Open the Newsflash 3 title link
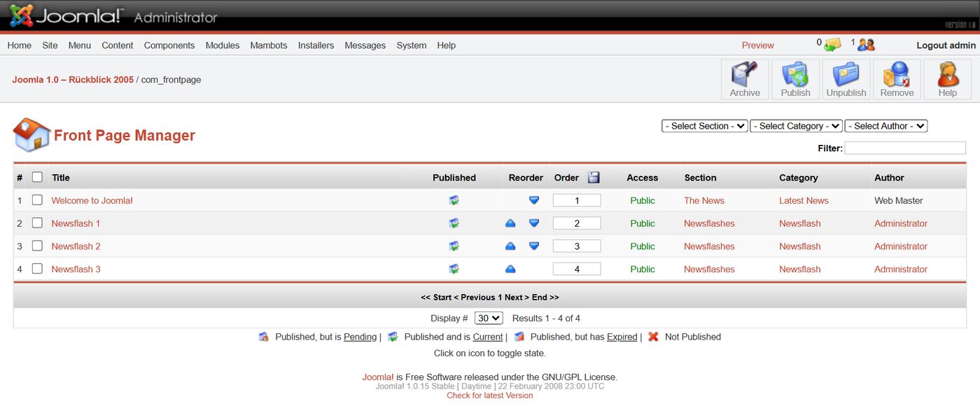The width and height of the screenshot is (980, 420). tap(76, 269)
